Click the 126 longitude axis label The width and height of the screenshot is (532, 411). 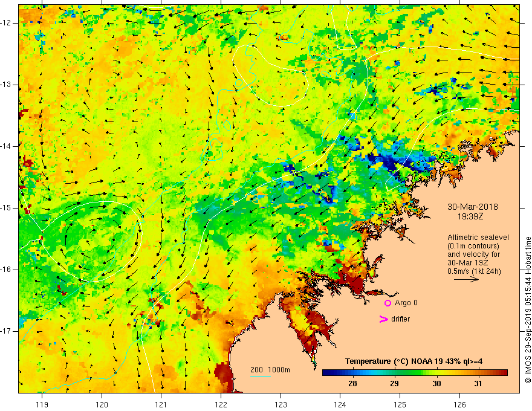point(459,404)
